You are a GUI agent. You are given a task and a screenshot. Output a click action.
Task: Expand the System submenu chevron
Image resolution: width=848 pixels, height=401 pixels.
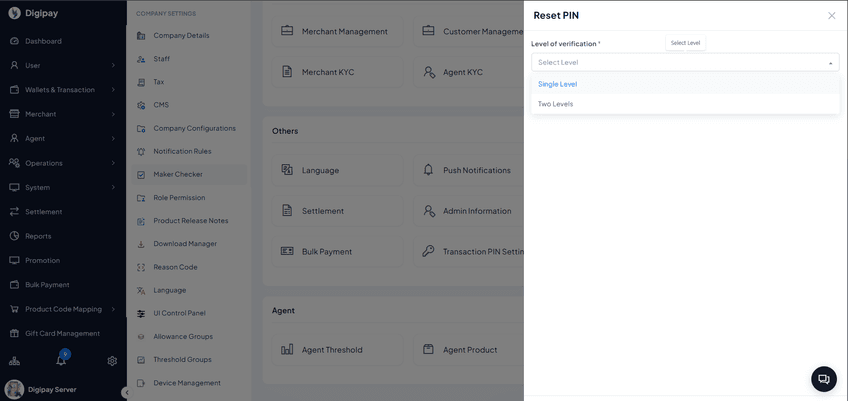tap(113, 187)
